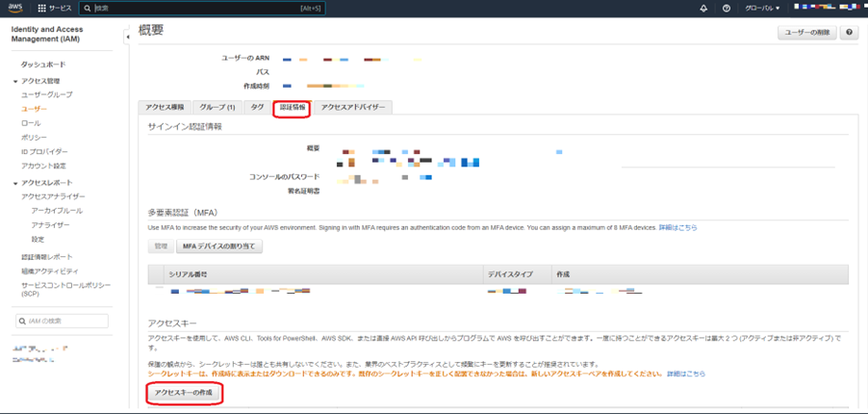Screen dimensions: 868x414
Task: Focus the top AWS search field
Action: pos(202,8)
